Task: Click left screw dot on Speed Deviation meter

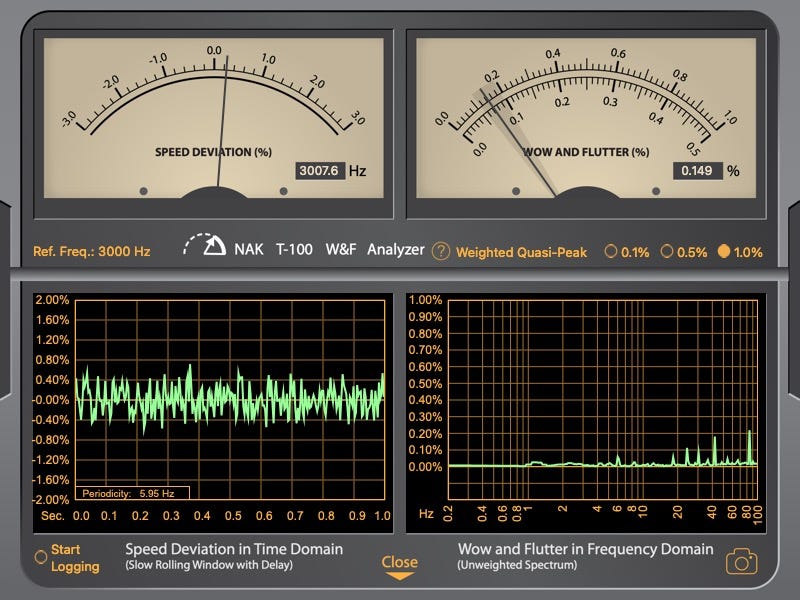Action: [x=143, y=190]
